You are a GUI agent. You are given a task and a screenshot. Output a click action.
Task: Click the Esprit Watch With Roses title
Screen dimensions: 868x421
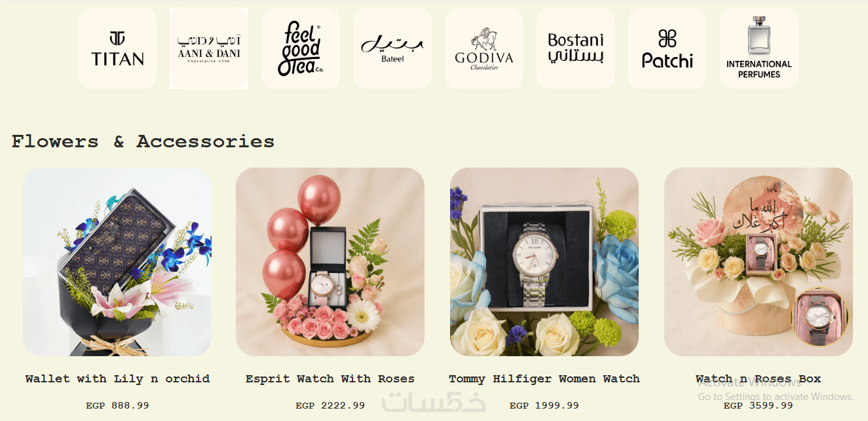coord(330,378)
